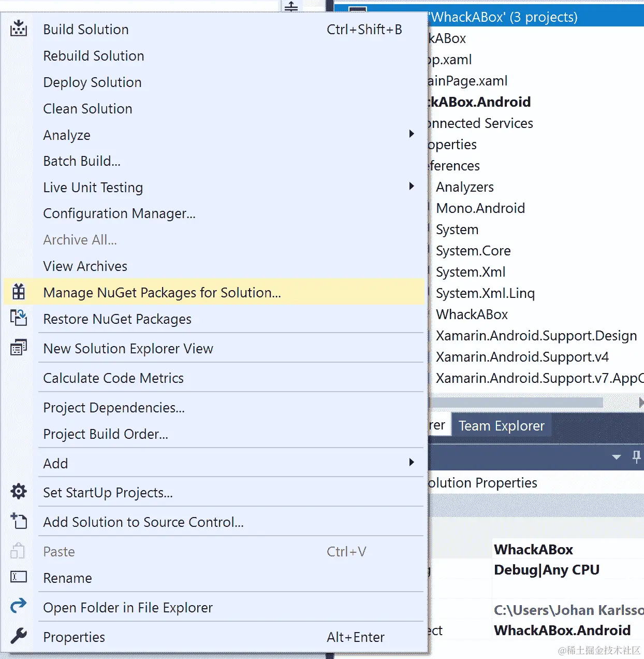Select Calculate Code Metrics
Screen dimensions: 644x659
tap(214, 378)
